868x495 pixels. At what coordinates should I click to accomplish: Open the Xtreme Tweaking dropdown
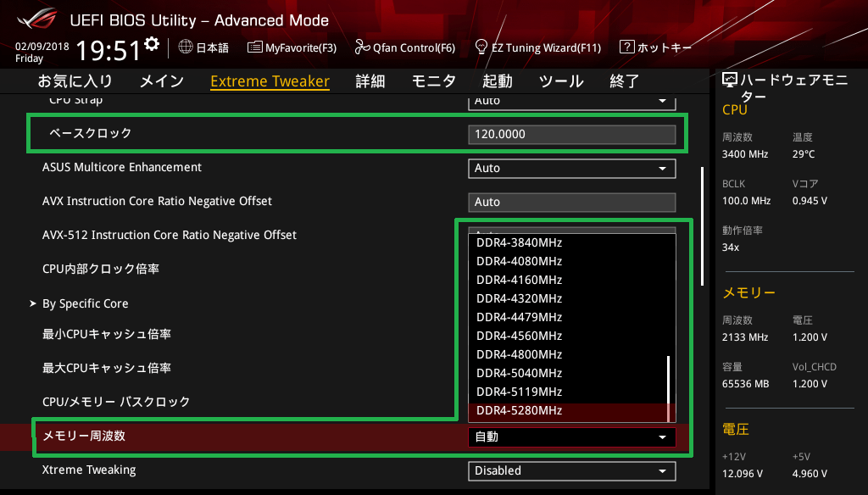pos(572,470)
